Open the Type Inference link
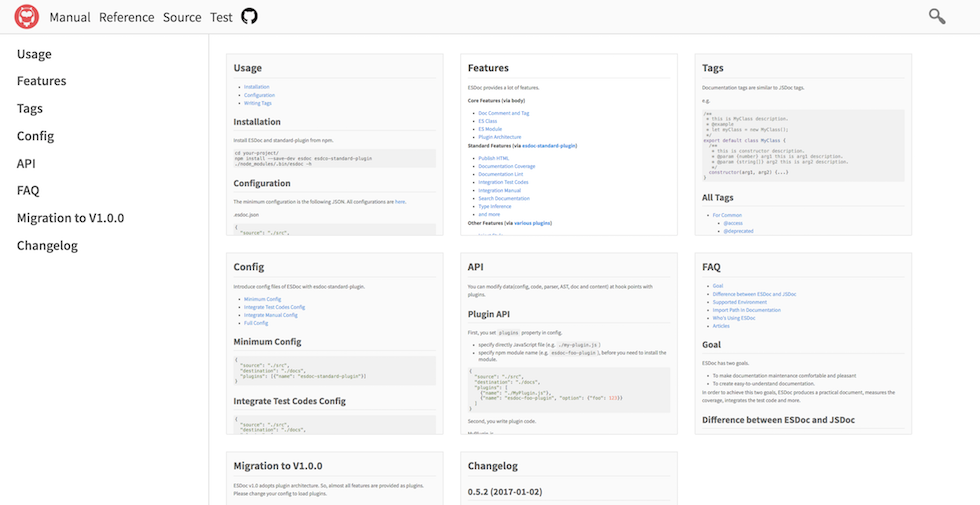The image size is (980, 505). 494,206
